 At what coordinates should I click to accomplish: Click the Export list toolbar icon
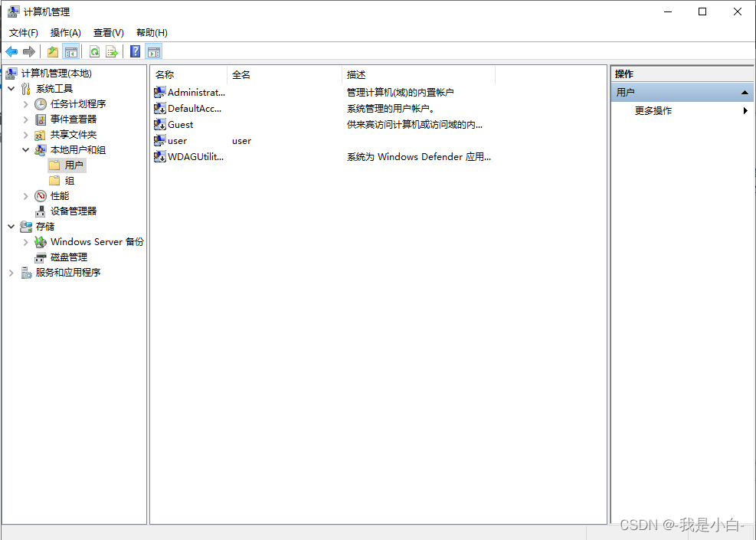pyautogui.click(x=112, y=51)
